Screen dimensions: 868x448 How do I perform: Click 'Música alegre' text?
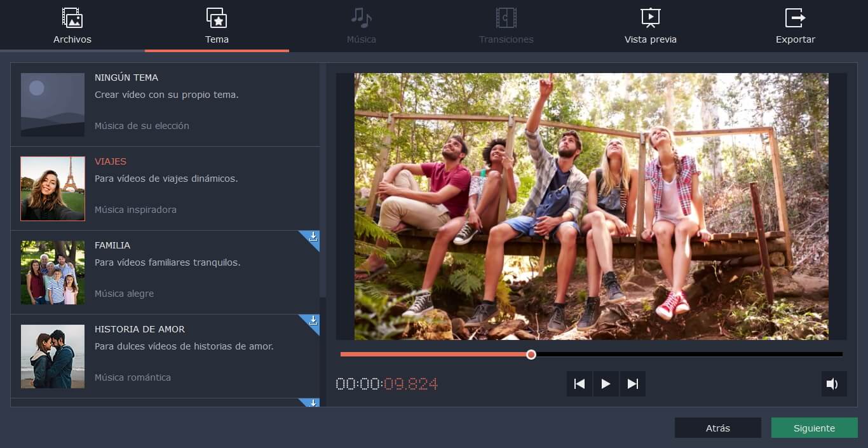[124, 294]
